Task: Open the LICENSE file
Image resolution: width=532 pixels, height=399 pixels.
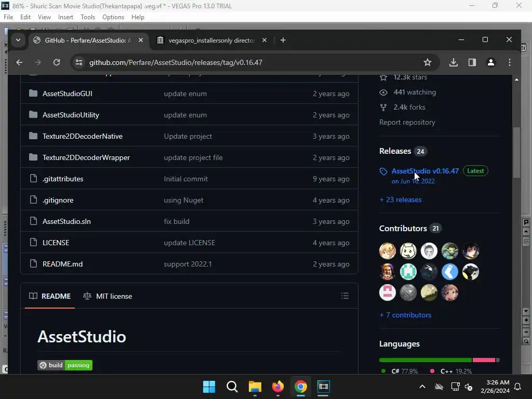Action: [x=56, y=243]
